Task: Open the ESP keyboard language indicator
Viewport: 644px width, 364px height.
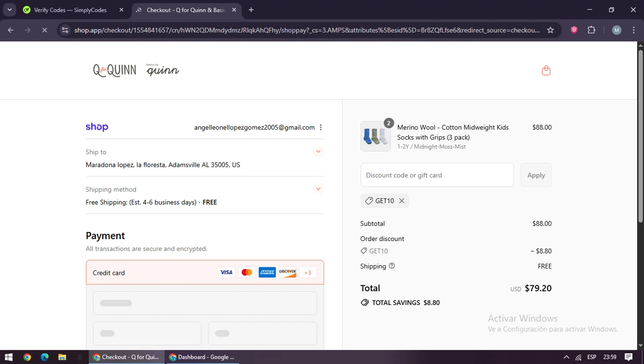Action: click(x=592, y=357)
